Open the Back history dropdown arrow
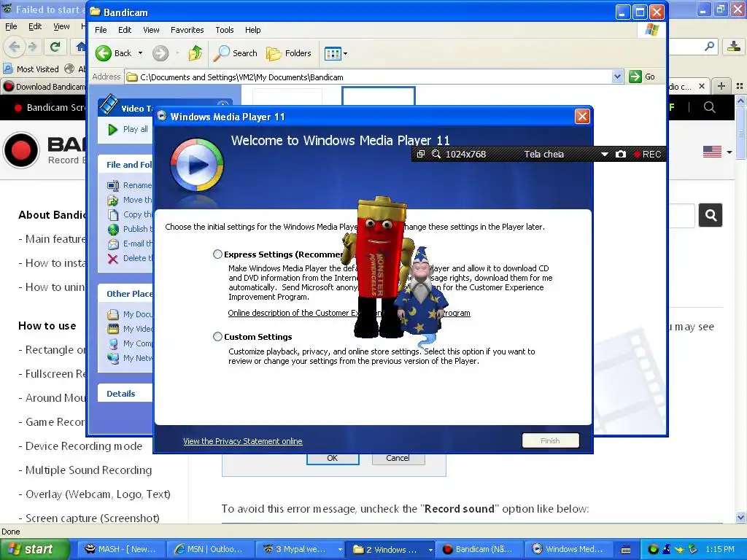The image size is (747, 560). 141,53
